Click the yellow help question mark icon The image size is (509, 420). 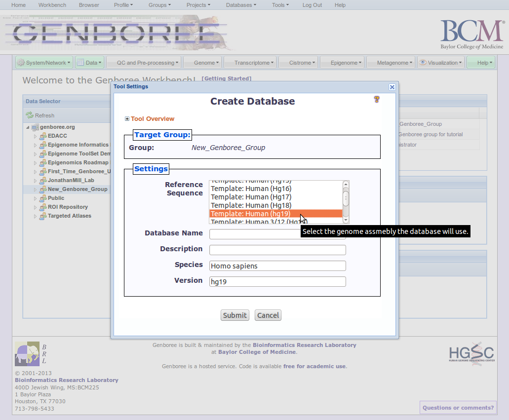pyautogui.click(x=377, y=99)
